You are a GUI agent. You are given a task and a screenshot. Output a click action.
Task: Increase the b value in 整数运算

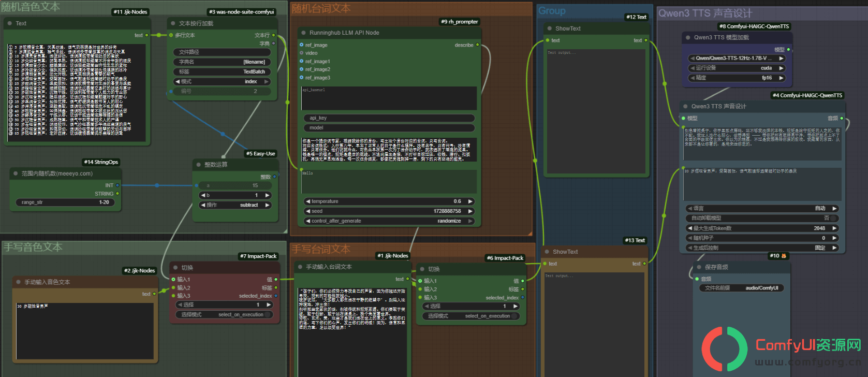pos(268,195)
